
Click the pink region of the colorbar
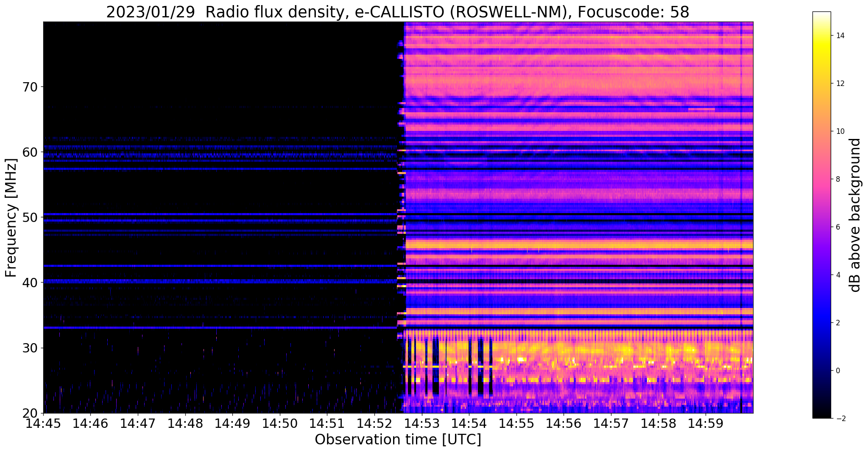tap(821, 178)
